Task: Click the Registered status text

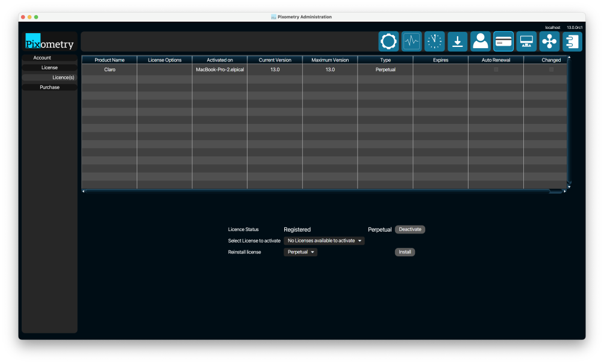Action: [297, 230]
